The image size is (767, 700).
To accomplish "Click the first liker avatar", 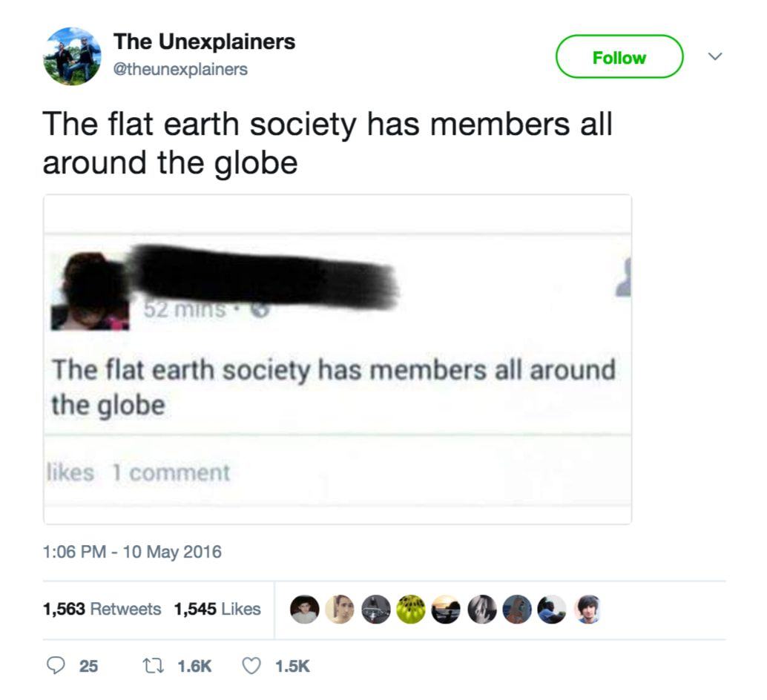I will point(304,609).
